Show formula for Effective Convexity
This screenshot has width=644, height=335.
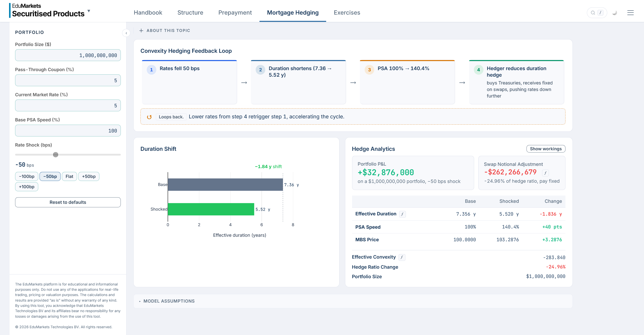402,257
